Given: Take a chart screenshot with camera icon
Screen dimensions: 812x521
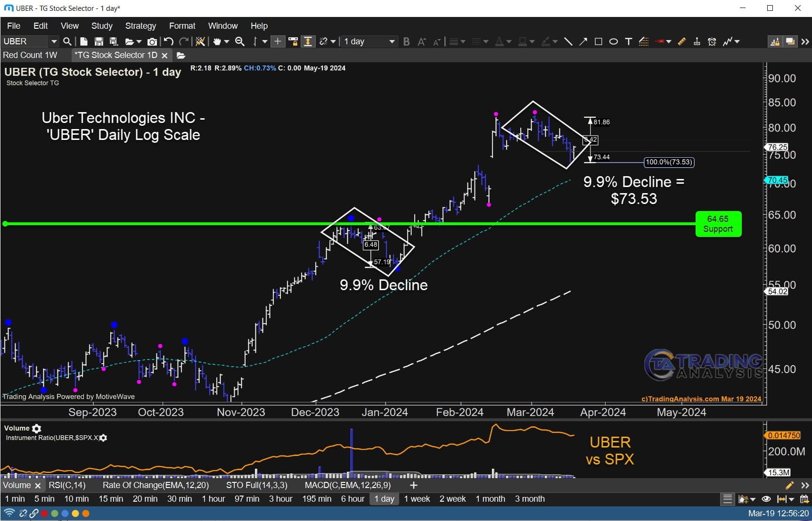Looking at the screenshot, I should (x=152, y=41).
